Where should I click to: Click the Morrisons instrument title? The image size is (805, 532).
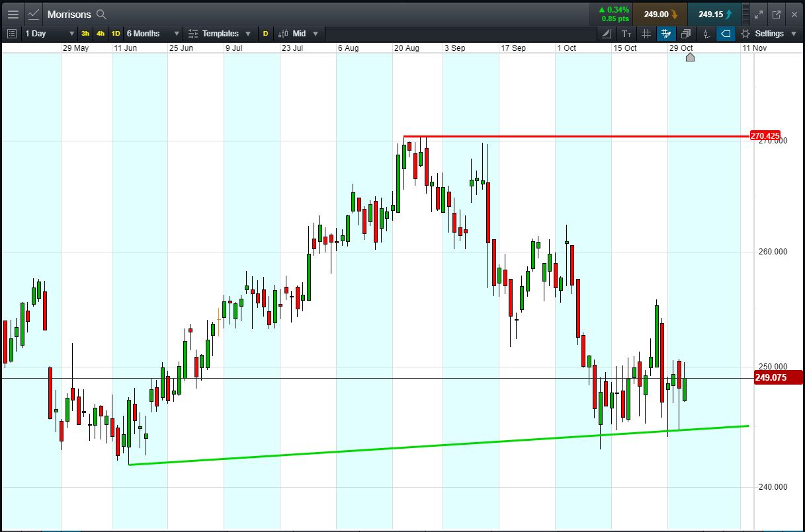(69, 14)
